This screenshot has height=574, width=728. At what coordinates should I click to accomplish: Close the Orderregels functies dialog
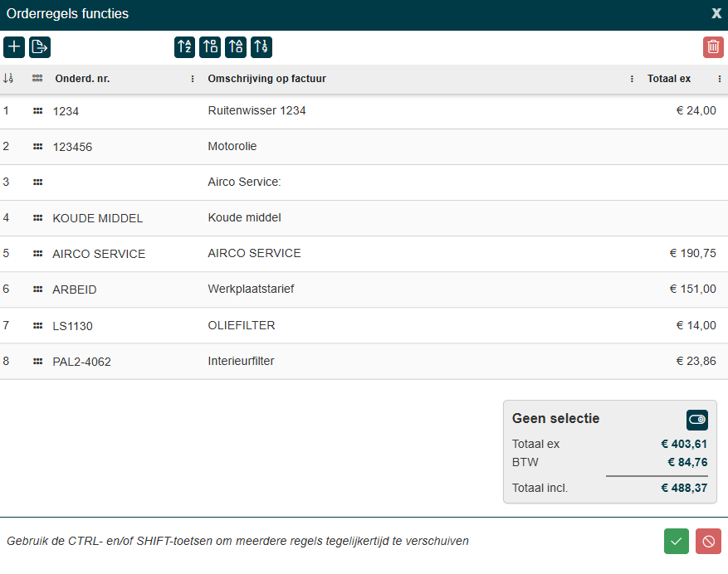click(x=716, y=13)
